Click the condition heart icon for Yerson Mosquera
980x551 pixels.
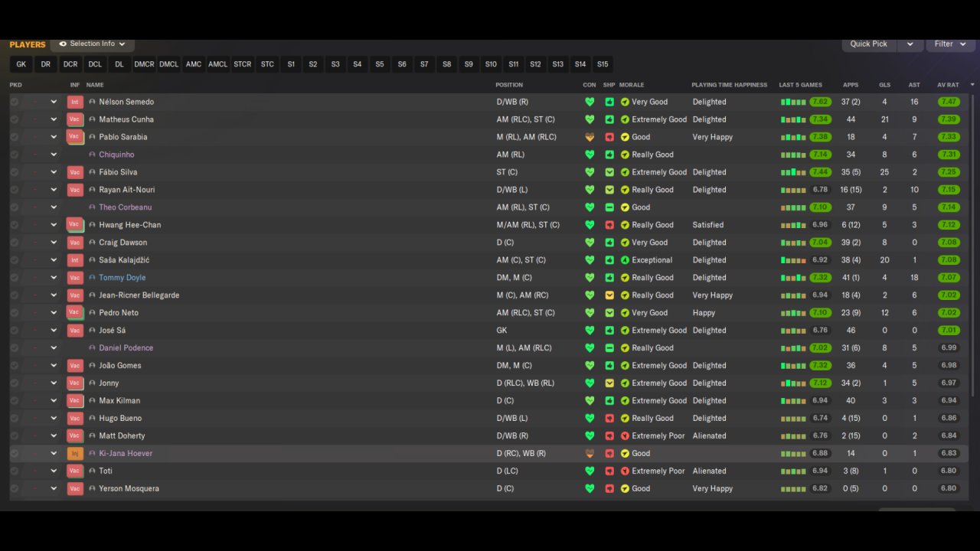590,488
